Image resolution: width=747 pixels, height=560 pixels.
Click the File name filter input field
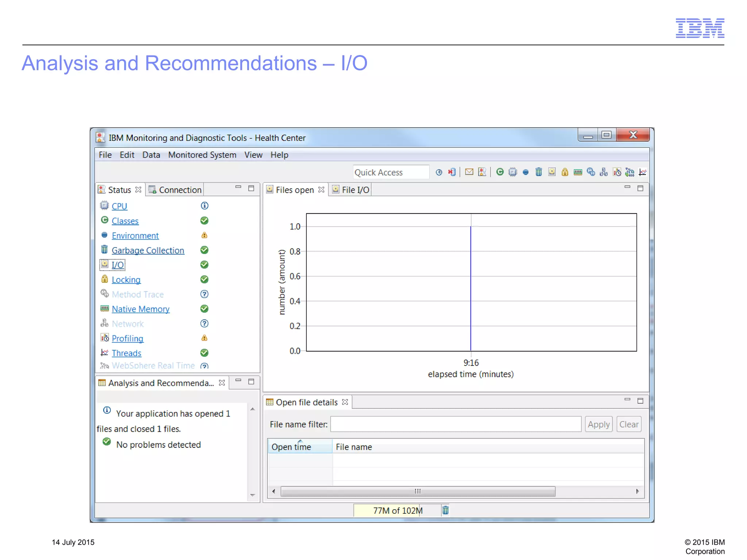tap(456, 424)
